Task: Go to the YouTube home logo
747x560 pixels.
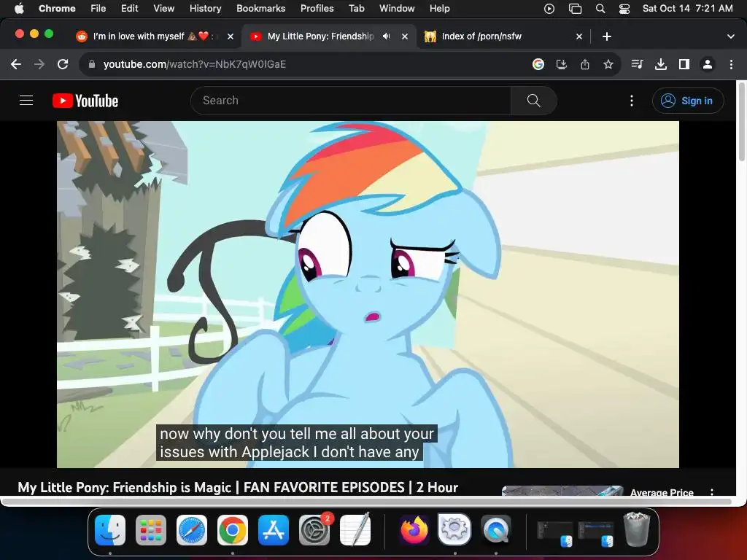Action: pyautogui.click(x=85, y=101)
